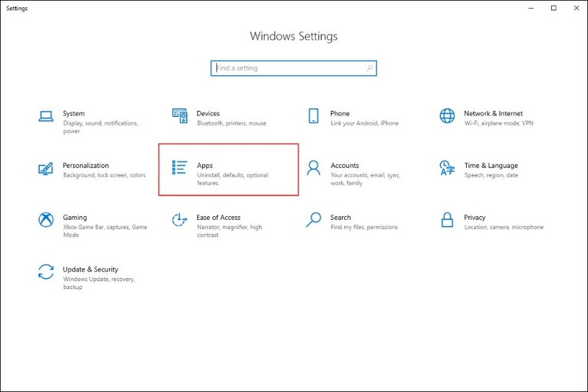588x392 pixels.
Task: Open the Gaming Xbox icon
Action: tap(46, 220)
